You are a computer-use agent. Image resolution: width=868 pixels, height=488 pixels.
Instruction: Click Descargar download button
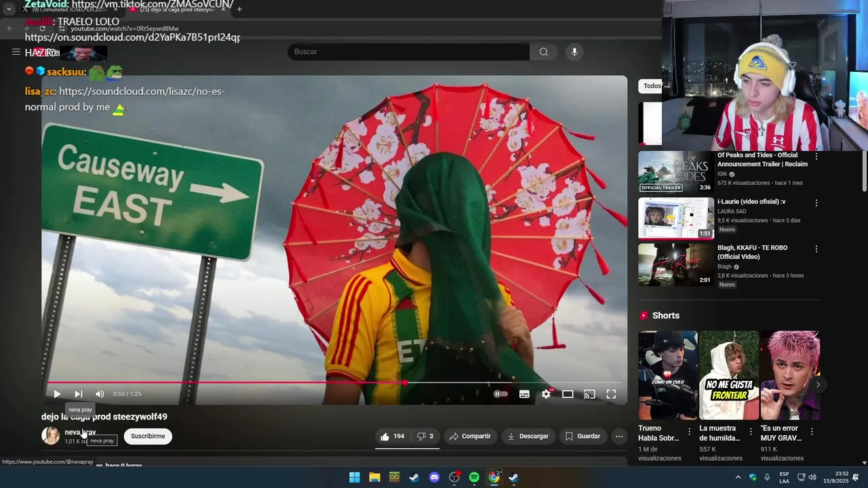[528, 436]
